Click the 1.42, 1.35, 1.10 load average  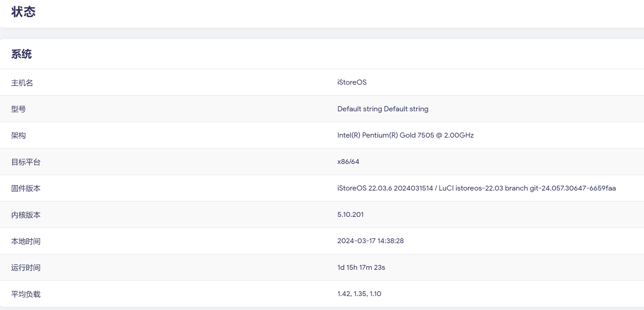[359, 294]
